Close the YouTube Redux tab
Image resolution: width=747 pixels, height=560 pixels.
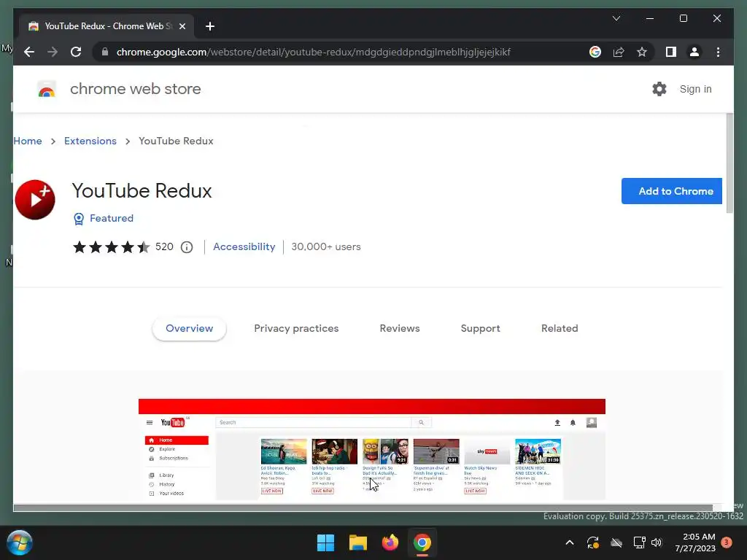[182, 26]
